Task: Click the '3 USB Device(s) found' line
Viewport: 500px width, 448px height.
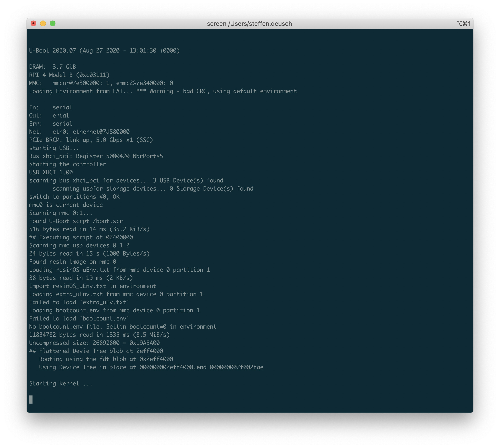Action: tap(126, 181)
